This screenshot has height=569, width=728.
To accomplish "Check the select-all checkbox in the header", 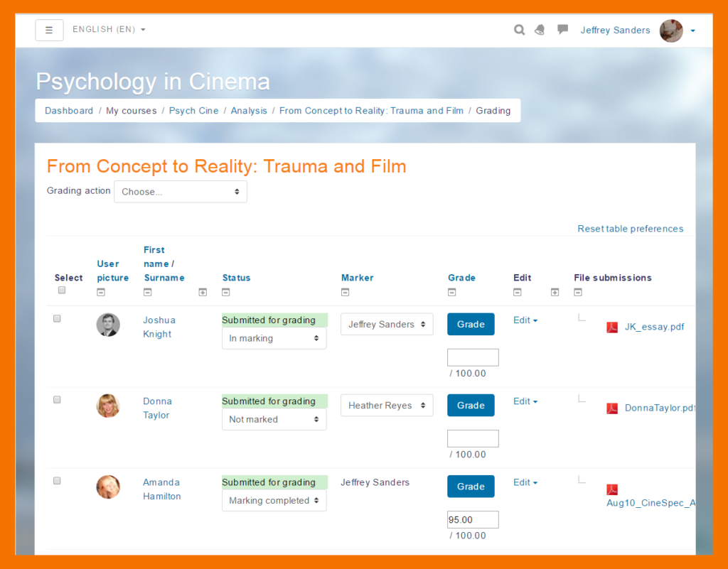I will coord(61,290).
